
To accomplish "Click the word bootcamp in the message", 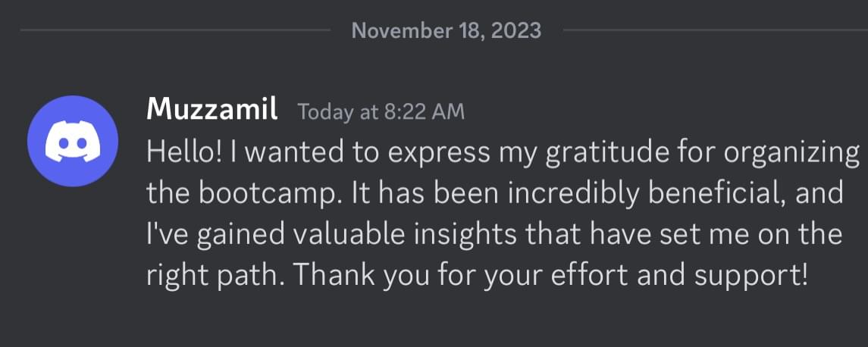I will [x=269, y=193].
